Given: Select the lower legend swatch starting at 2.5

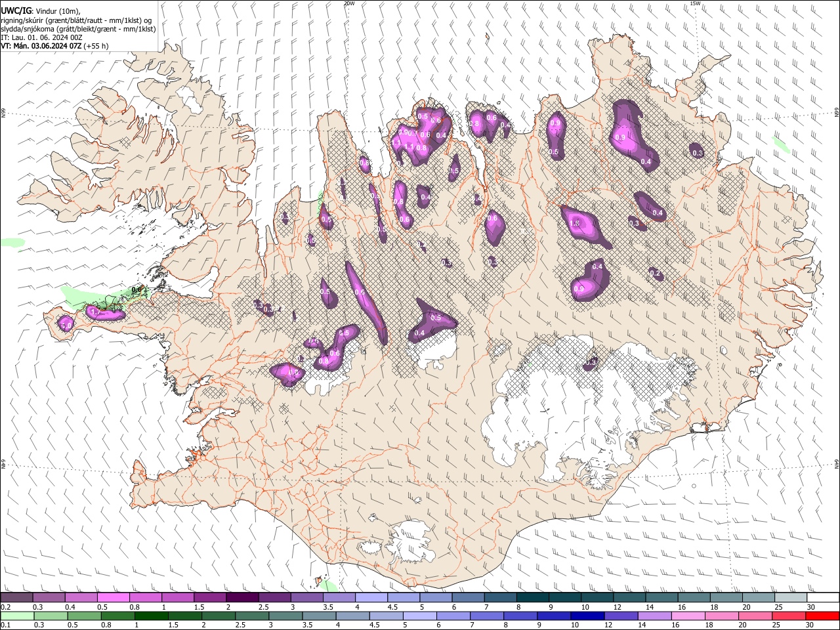Looking at the screenshot, I should click(251, 616).
